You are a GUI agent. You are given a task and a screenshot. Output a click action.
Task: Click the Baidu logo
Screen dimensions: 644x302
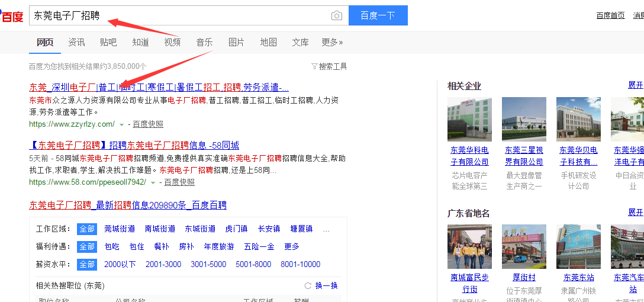click(12, 16)
